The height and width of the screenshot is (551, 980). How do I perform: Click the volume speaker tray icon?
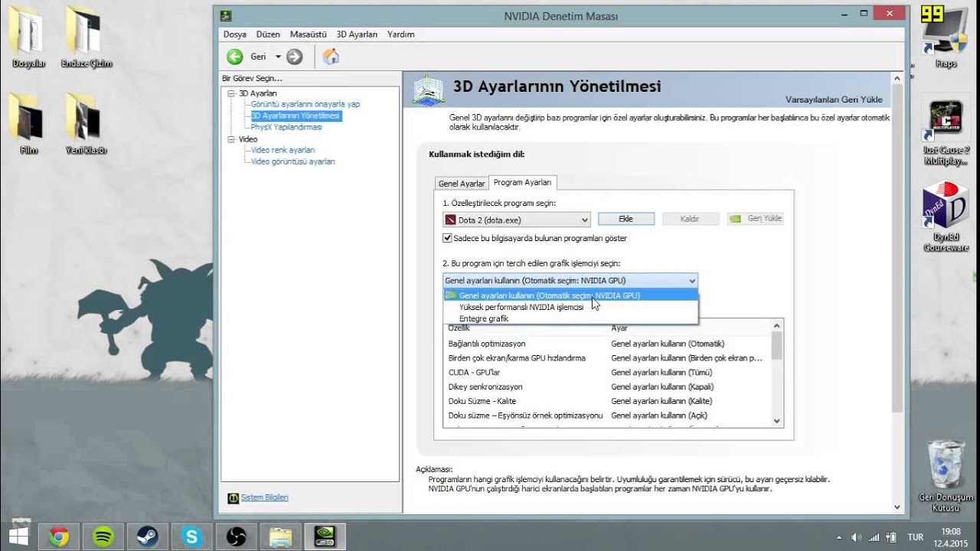(856, 537)
